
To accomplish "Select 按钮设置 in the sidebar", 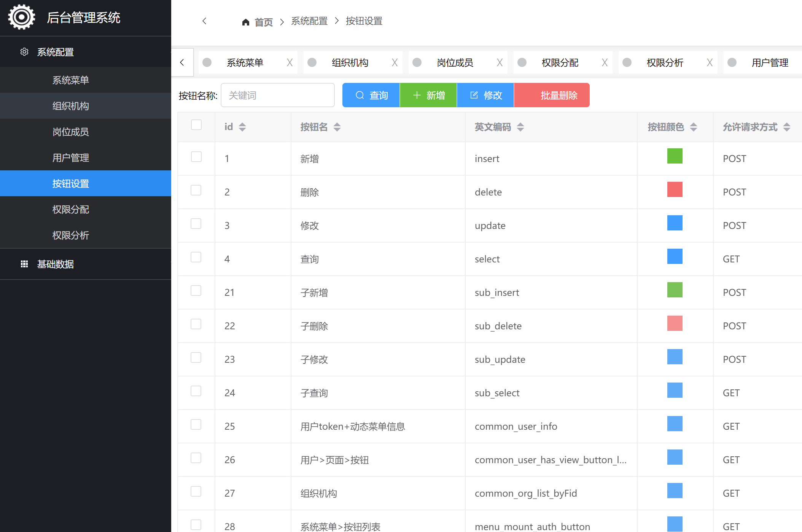I will click(x=86, y=183).
